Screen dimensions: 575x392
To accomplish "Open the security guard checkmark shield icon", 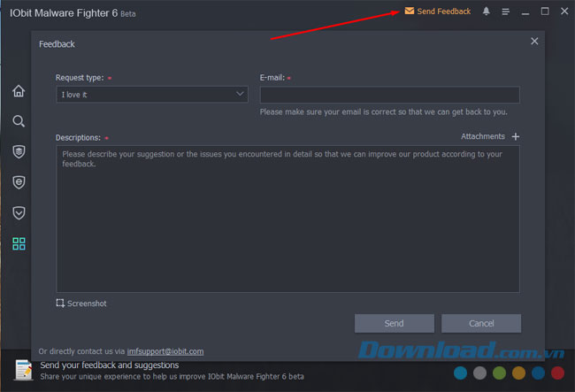I will point(19,212).
